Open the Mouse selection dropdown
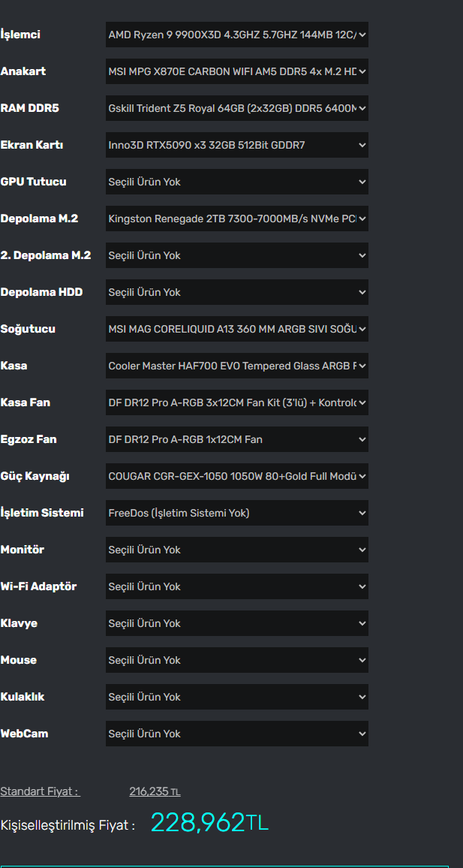The height and width of the screenshot is (868, 463). (x=236, y=660)
